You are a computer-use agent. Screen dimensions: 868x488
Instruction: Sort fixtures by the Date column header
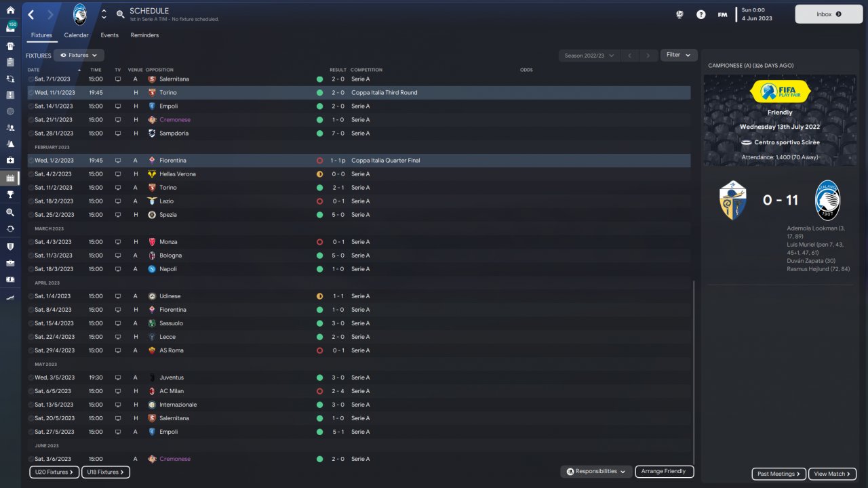tap(33, 70)
